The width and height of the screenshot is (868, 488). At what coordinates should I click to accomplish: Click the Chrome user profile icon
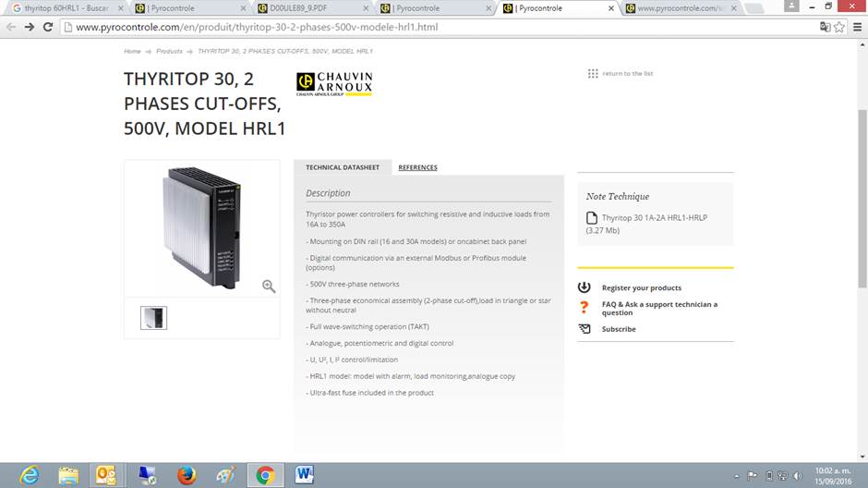click(x=791, y=6)
